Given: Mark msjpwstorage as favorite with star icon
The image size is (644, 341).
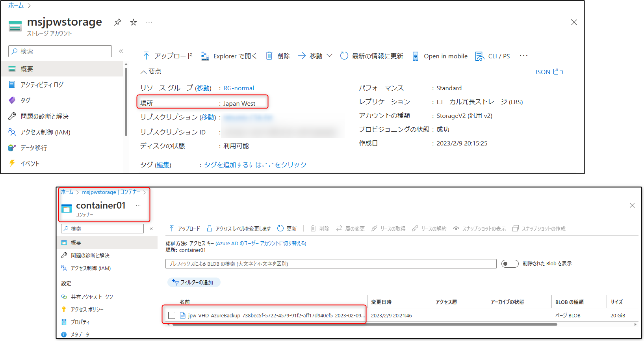Looking at the screenshot, I should [134, 22].
